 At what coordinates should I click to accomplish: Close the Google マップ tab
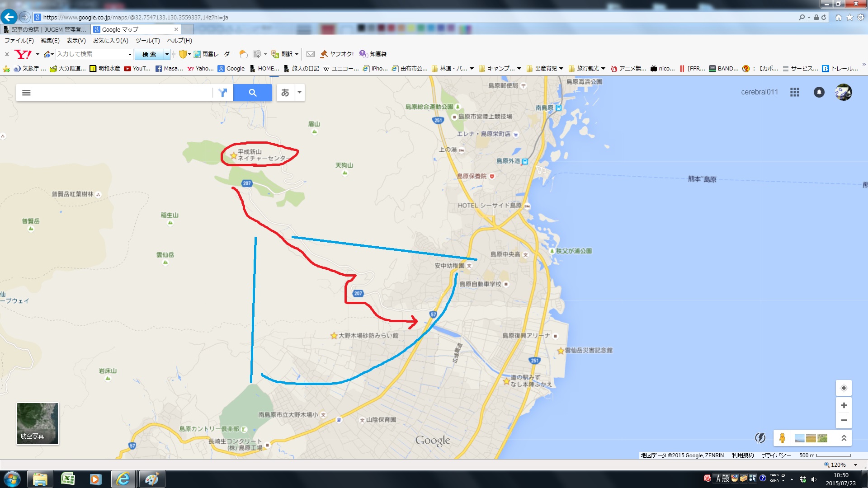[176, 29]
